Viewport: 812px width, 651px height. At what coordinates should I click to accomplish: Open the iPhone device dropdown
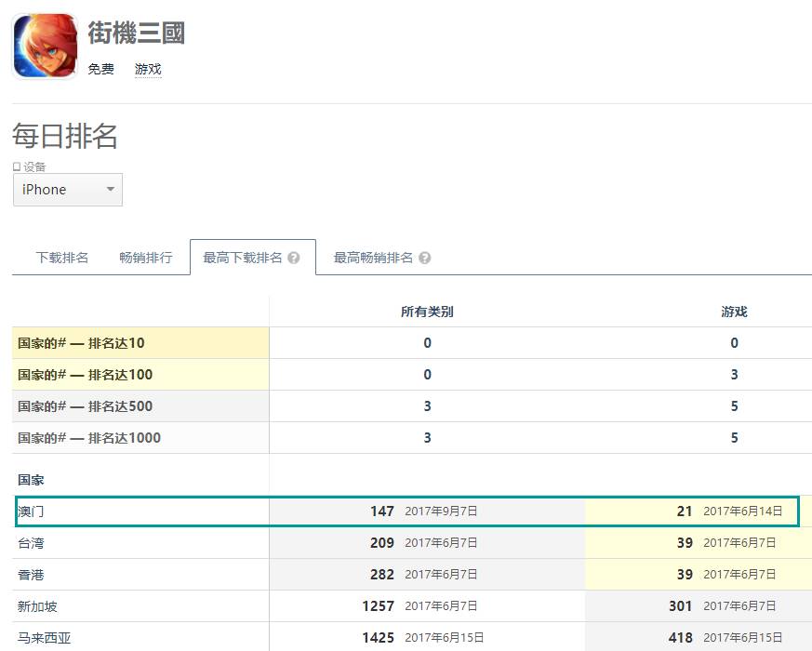67,190
